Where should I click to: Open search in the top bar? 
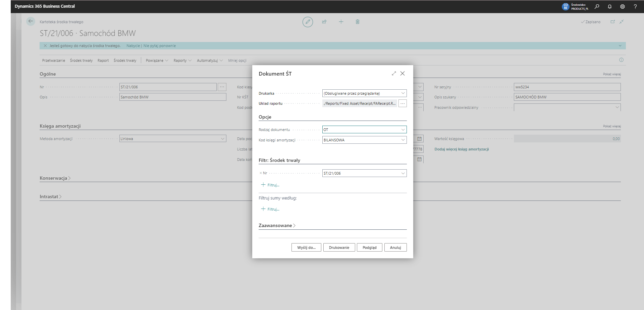point(597,6)
